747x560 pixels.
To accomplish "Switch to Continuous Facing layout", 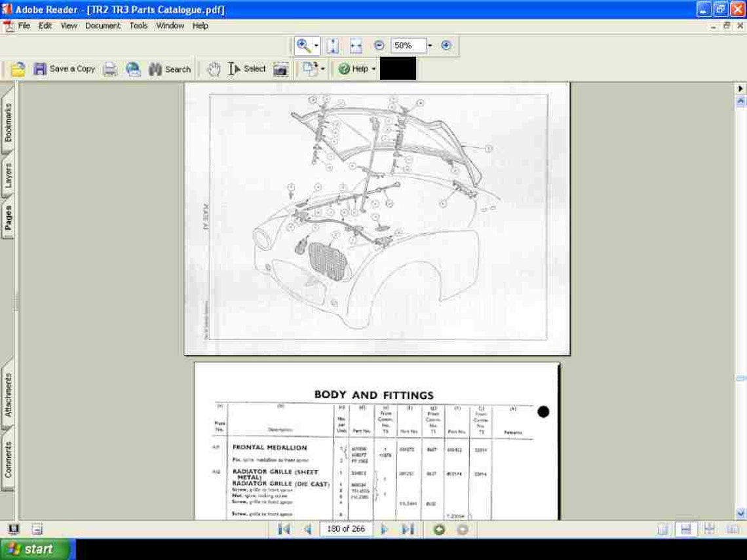I will click(710, 529).
